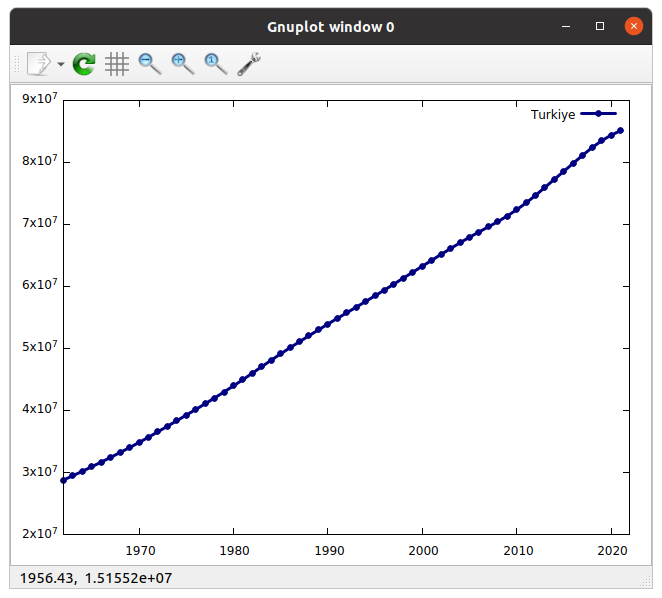The height and width of the screenshot is (598, 662).
Task: Click the 5x10^7 y-axis tick label
Action: pyautogui.click(x=41, y=347)
